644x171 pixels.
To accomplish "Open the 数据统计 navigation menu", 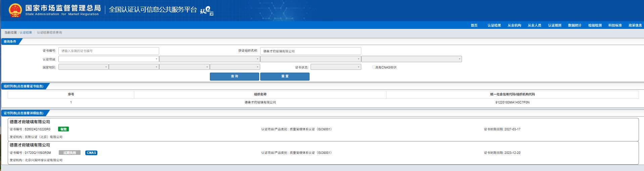I will (x=575, y=25).
